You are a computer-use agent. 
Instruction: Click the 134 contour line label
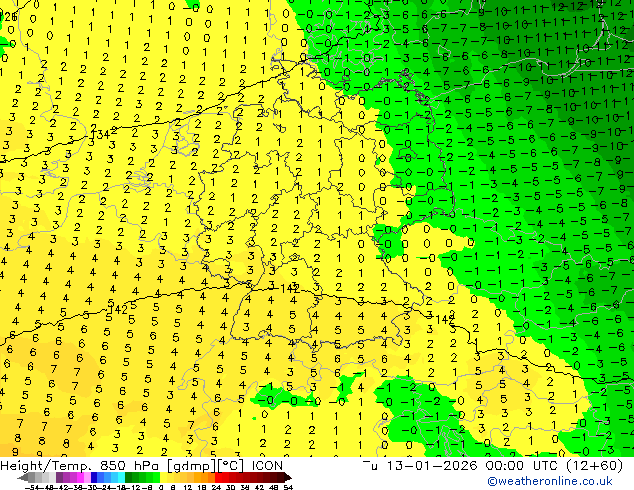pos(99,134)
